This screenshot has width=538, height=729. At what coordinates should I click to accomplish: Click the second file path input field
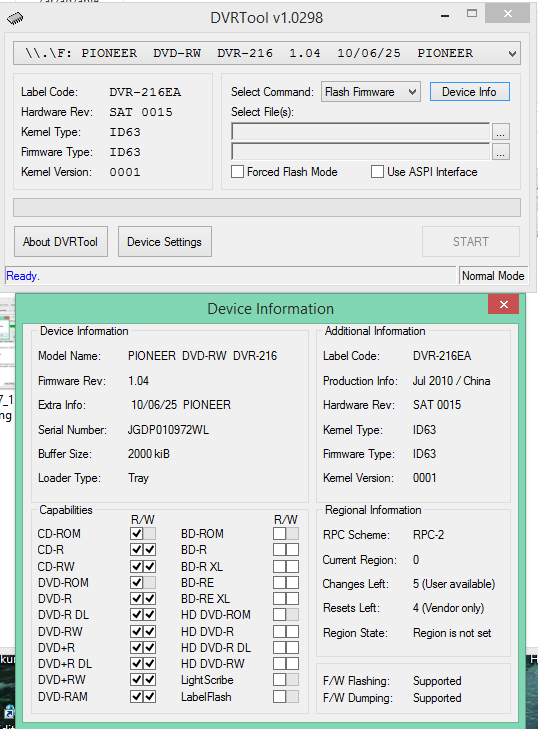tap(360, 152)
